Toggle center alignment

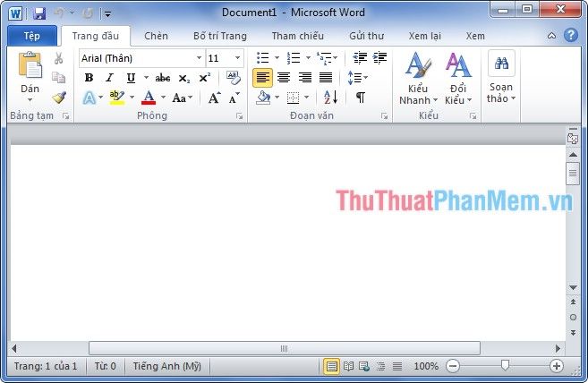(x=284, y=78)
